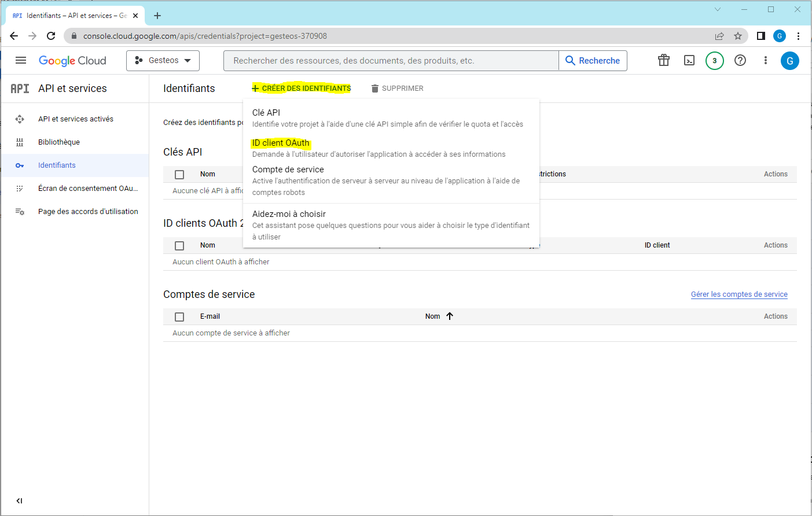Image resolution: width=812 pixels, height=516 pixels.
Task: Open the Gesteos project selector dropdown
Action: click(163, 61)
